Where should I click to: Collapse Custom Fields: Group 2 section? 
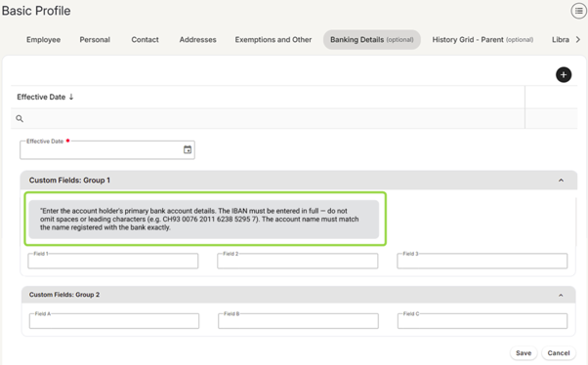[561, 295]
